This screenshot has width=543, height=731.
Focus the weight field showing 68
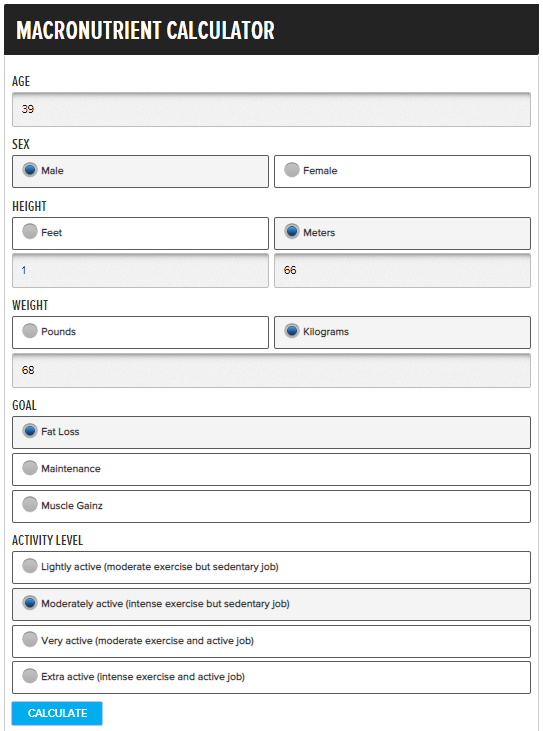271,371
